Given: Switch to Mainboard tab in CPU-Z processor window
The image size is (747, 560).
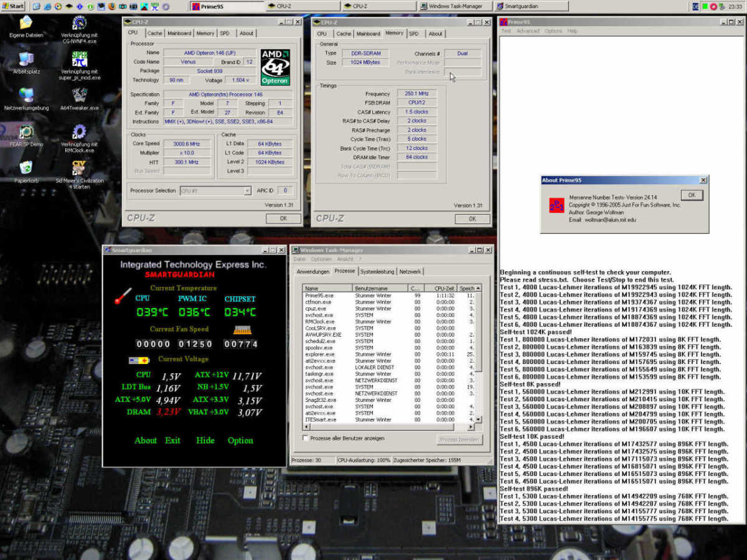Looking at the screenshot, I should tap(179, 34).
